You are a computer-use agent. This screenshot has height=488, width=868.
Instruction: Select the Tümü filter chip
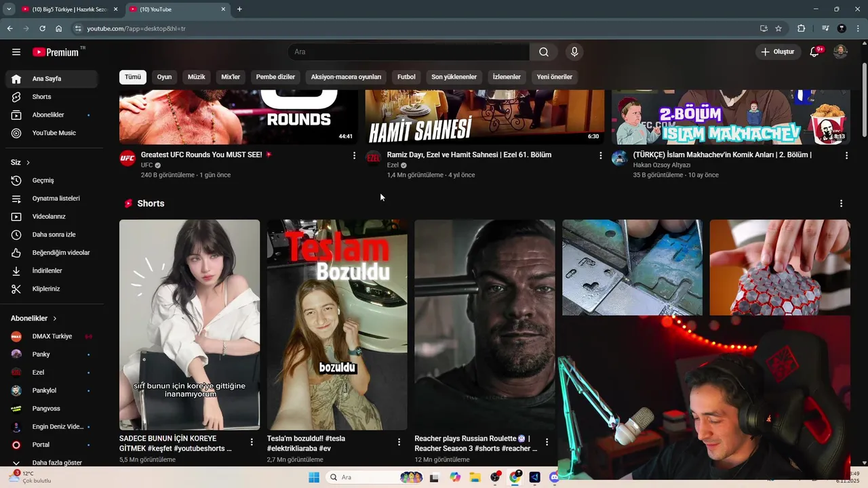pos(133,77)
